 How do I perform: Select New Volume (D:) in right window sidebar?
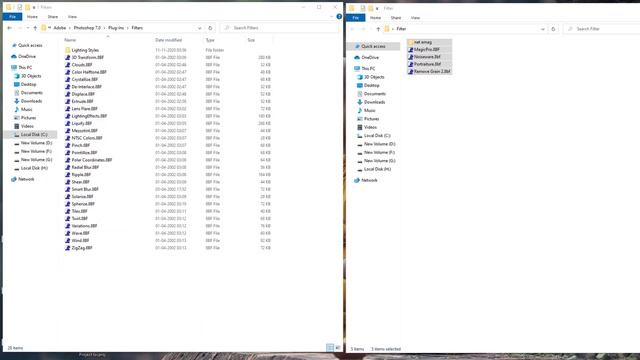coord(379,144)
